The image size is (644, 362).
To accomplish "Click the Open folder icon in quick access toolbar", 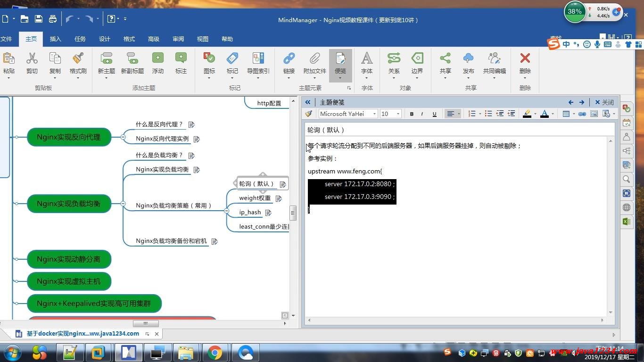I will click(25, 19).
